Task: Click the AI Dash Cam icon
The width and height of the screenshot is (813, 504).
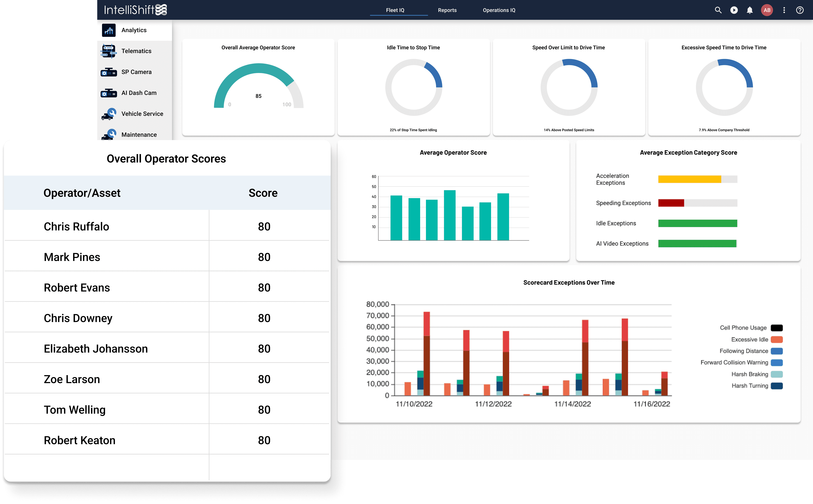Action: click(x=109, y=93)
